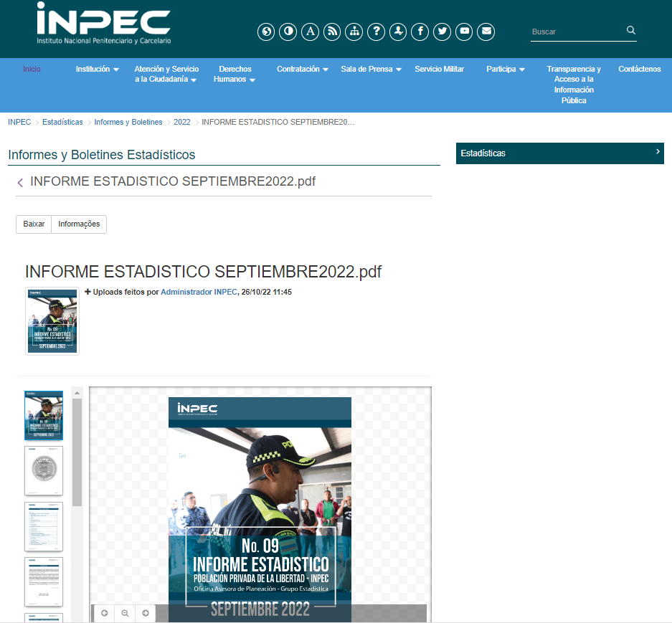The height and width of the screenshot is (623, 672).
Task: Click the zoom magnifier in document viewer
Action: [125, 613]
